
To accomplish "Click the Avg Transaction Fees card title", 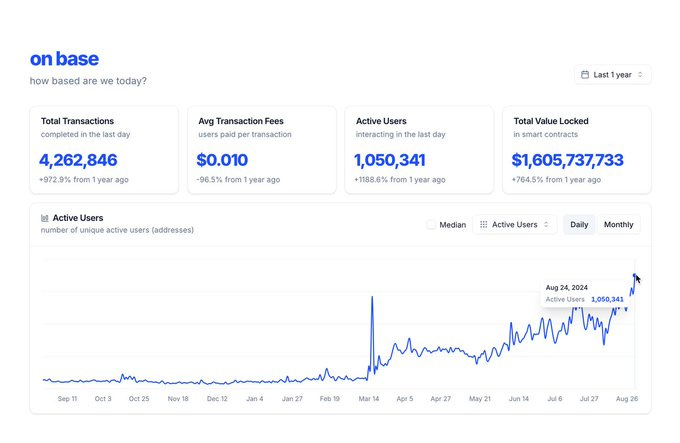I will pos(241,121).
